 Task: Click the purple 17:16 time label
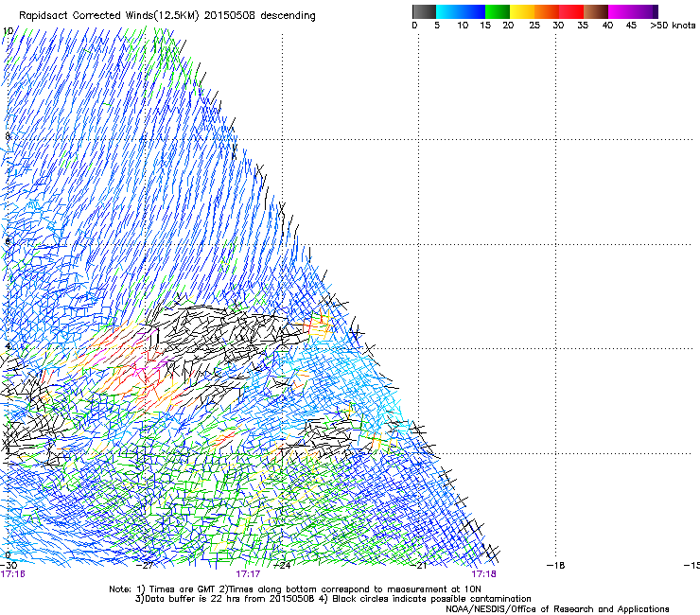click(x=13, y=574)
